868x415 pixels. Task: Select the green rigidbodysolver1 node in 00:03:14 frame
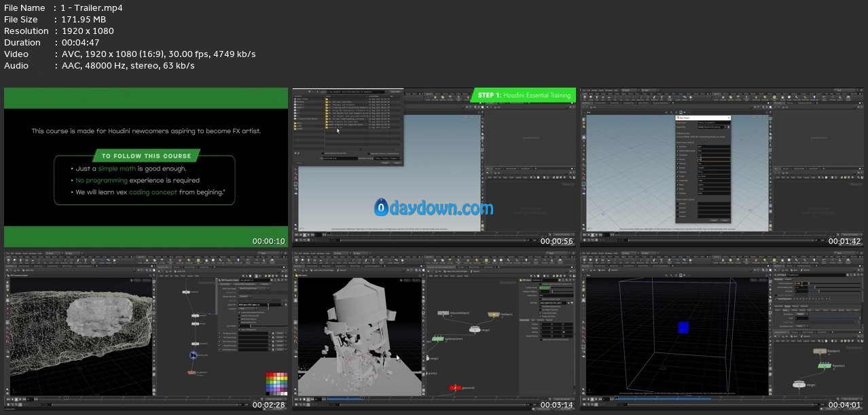point(439,338)
